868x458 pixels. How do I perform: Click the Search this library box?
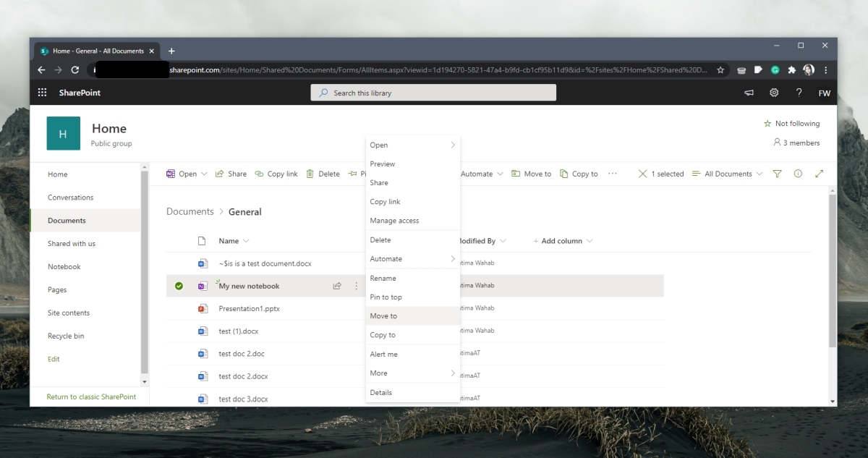(433, 93)
